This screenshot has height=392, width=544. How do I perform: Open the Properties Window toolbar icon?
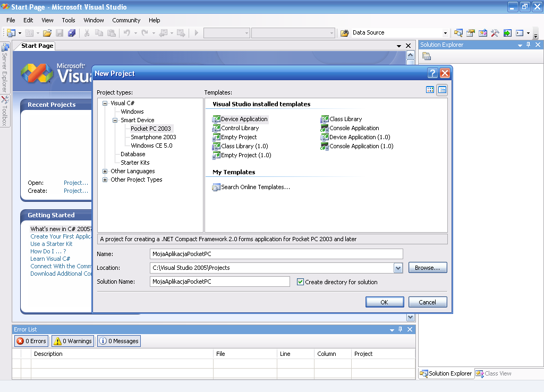click(471, 33)
